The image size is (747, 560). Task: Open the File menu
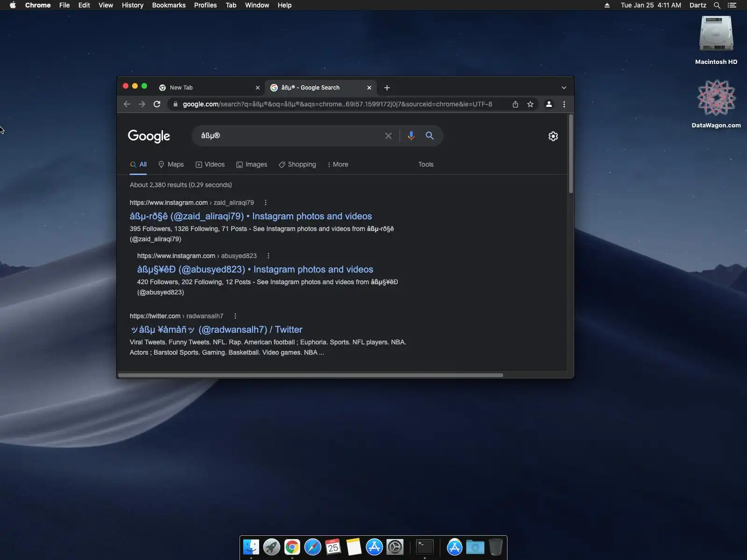pos(64,5)
